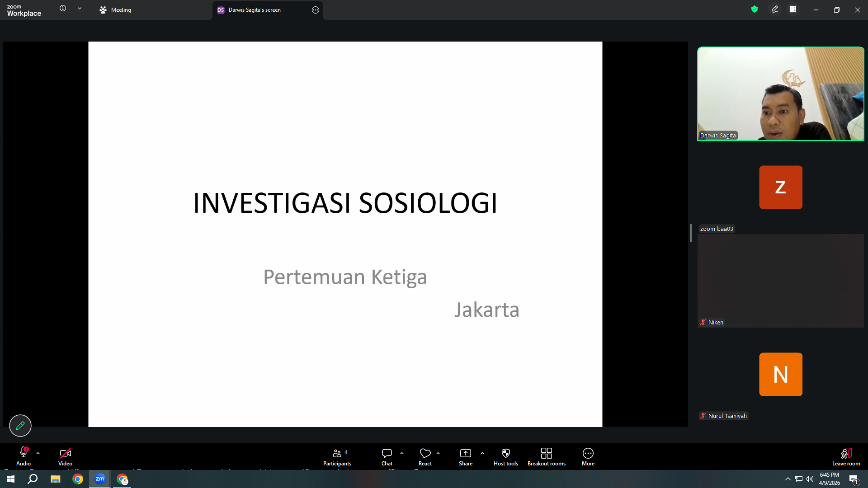Screen dimensions: 868x488
Task: Click the green encryption shield icon
Action: (755, 9)
